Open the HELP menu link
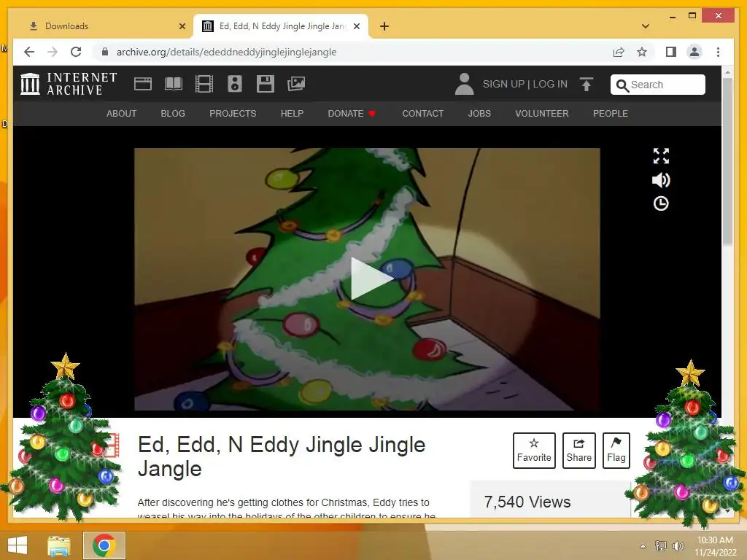The image size is (747, 560). pyautogui.click(x=292, y=114)
